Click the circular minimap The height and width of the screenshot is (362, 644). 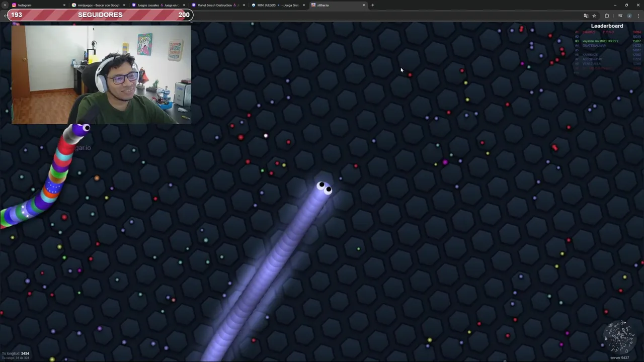[619, 336]
